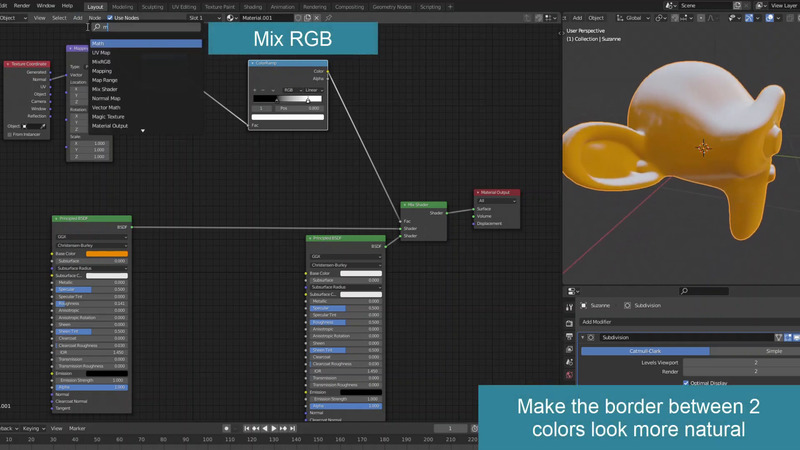Collapse the Subdivision modifier panel
Screen dimensions: 800x450
click(583, 337)
